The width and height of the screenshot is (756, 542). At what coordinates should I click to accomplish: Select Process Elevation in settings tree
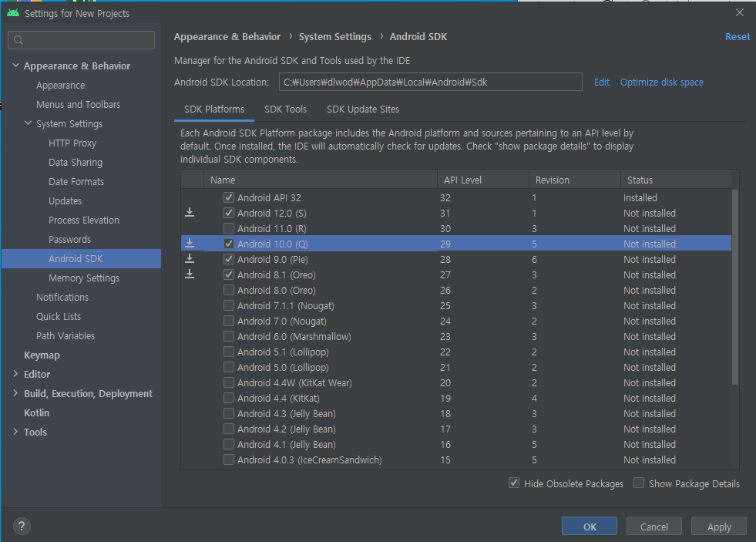pyautogui.click(x=84, y=221)
